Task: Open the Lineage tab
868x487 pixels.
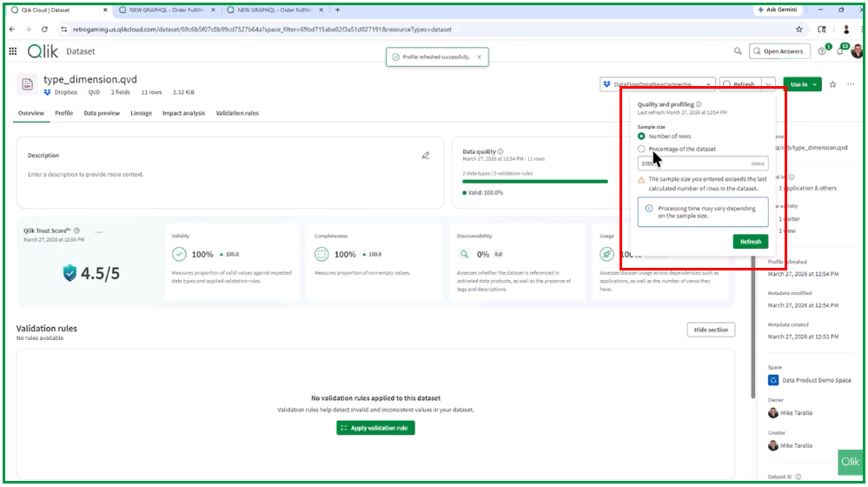Action: [141, 113]
